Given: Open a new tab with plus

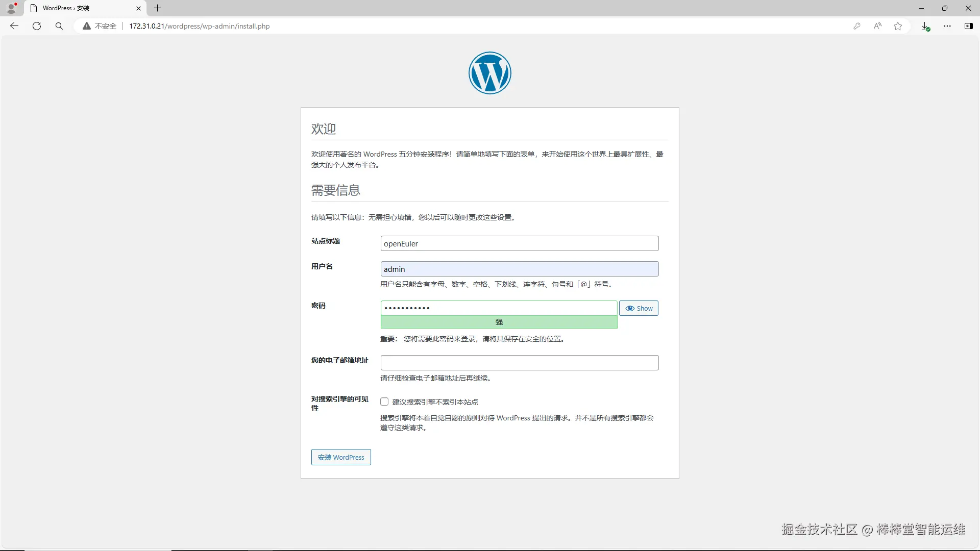Looking at the screenshot, I should (158, 8).
